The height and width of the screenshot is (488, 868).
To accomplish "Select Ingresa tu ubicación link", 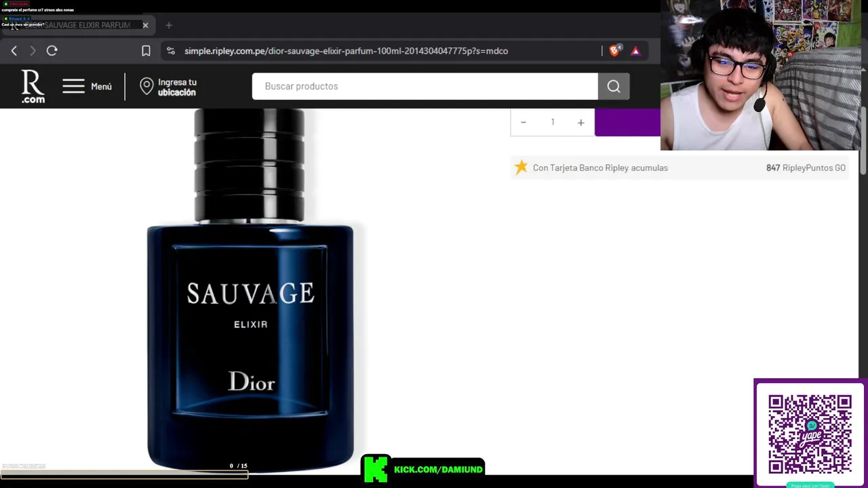I will tap(177, 87).
